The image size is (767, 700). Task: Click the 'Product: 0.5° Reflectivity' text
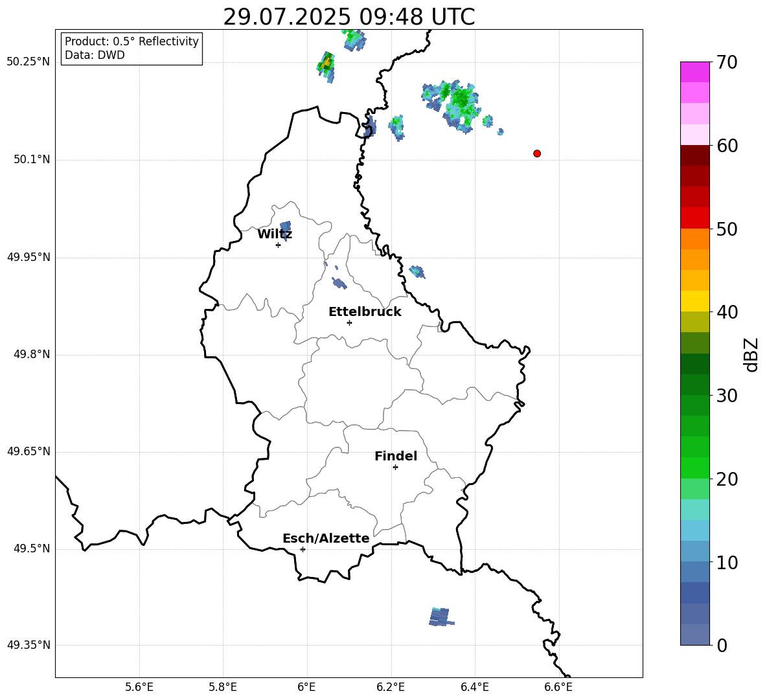(x=132, y=41)
